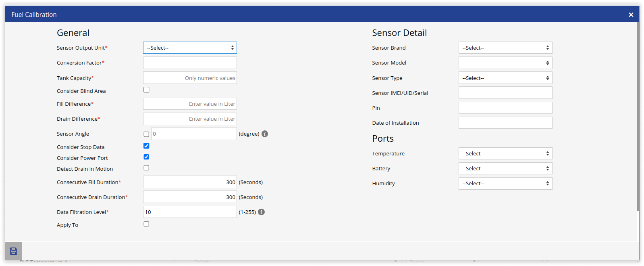Click the Sensor Angle info icon
The width and height of the screenshot is (644, 266).
(265, 134)
